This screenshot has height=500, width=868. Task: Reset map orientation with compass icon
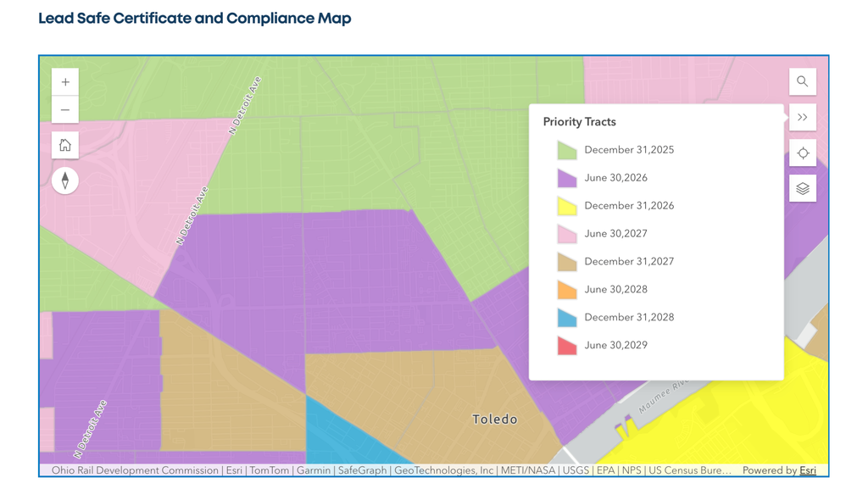[65, 181]
